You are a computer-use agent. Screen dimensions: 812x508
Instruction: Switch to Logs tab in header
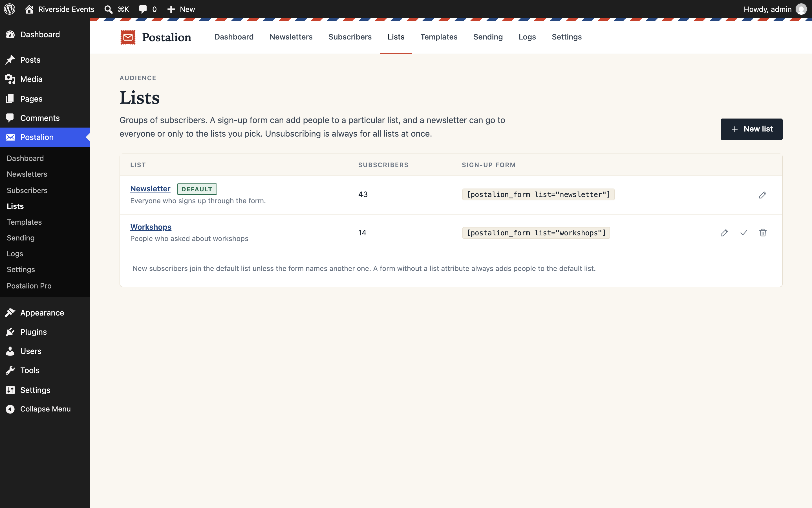click(527, 37)
